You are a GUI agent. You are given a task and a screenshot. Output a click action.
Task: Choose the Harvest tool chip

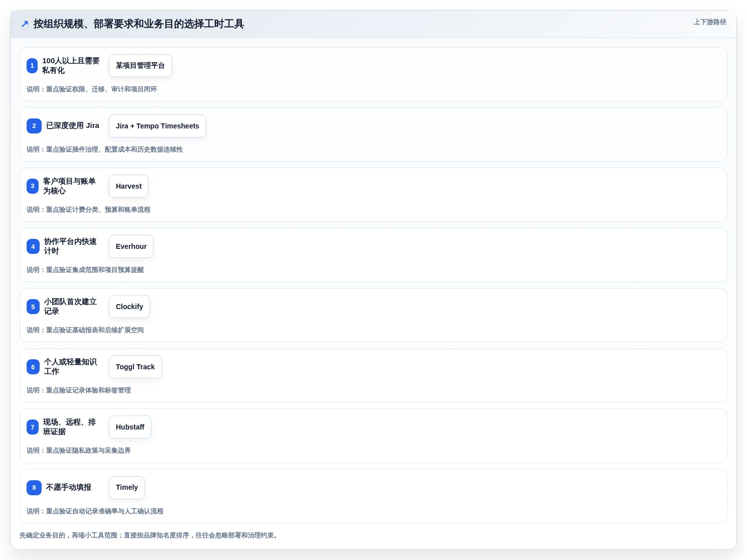tap(128, 186)
